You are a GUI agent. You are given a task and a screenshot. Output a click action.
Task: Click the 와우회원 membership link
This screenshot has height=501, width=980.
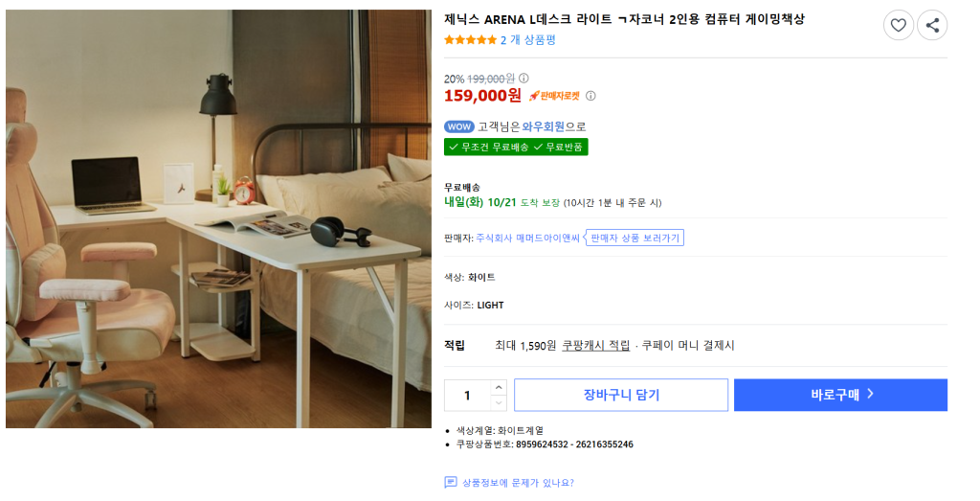click(544, 126)
